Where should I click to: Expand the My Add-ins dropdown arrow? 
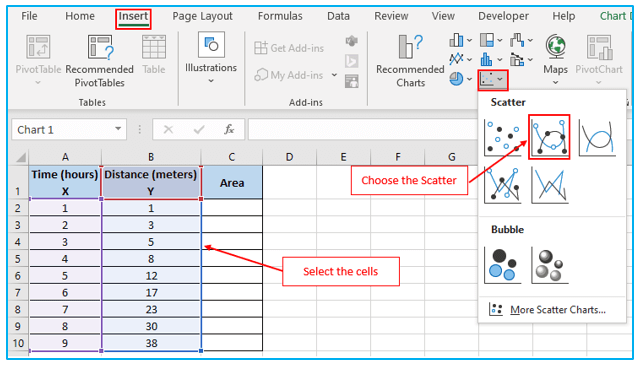pos(334,75)
